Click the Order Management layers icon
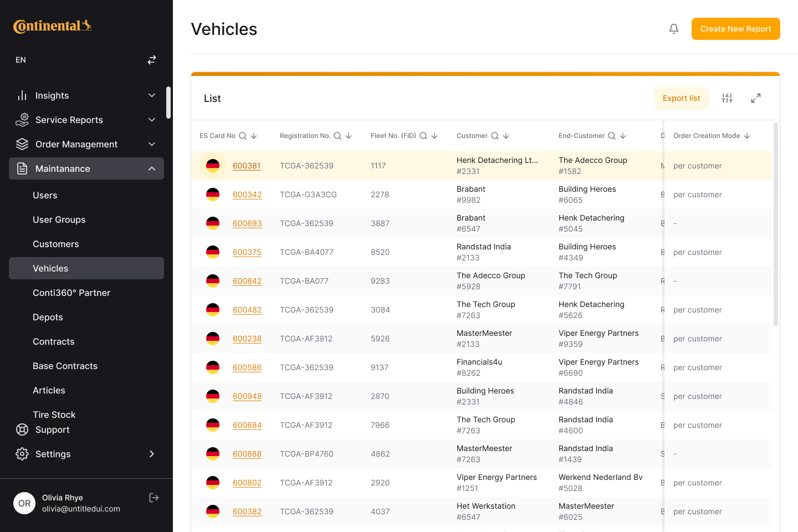The height and width of the screenshot is (532, 798). coord(22,144)
